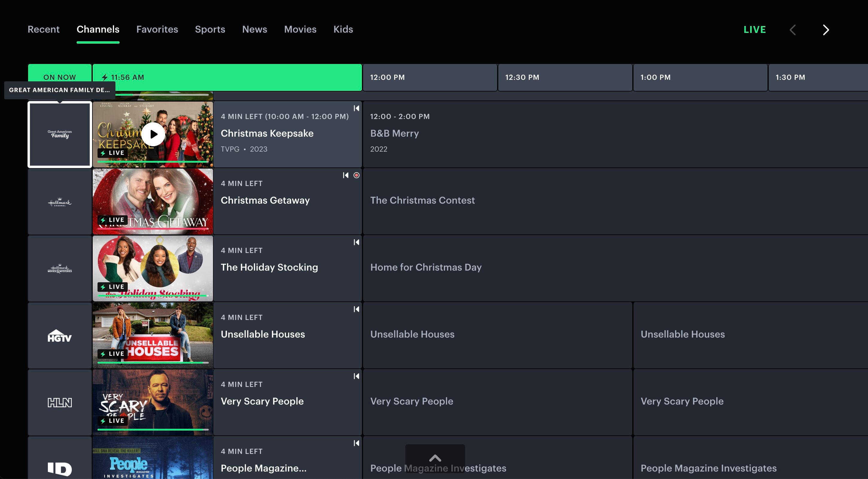Screen dimensions: 868x479
Task: Open the News tab
Action: [255, 29]
